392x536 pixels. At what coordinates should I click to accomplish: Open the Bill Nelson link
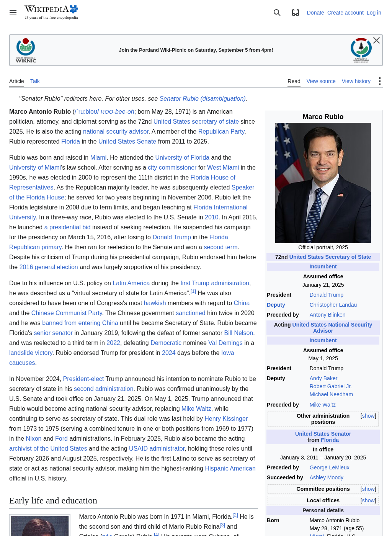coord(238,333)
